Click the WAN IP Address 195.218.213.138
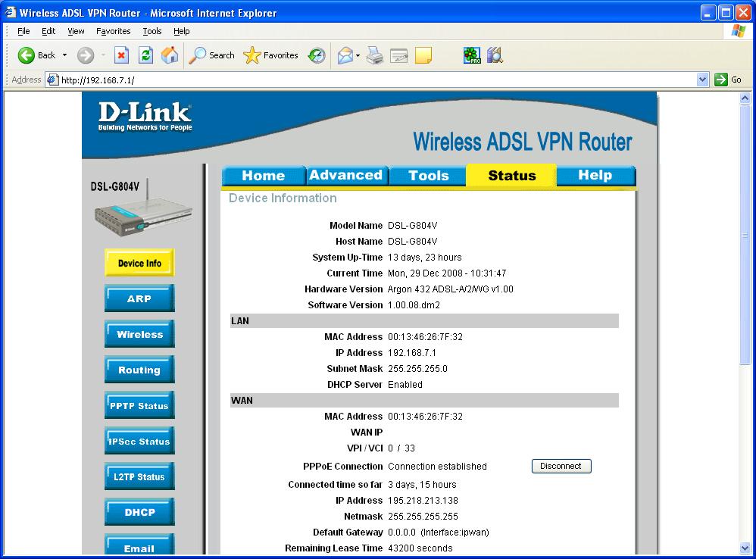The image size is (756, 559). click(x=423, y=500)
